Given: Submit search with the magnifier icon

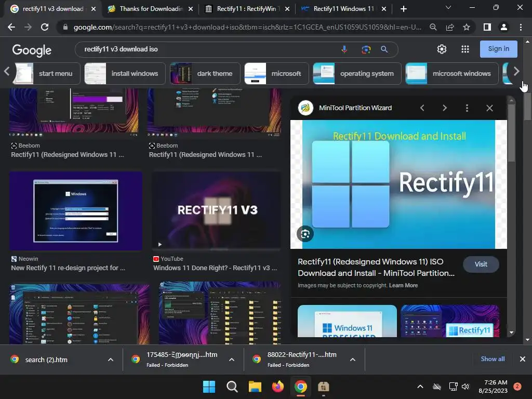Looking at the screenshot, I should pos(384,49).
